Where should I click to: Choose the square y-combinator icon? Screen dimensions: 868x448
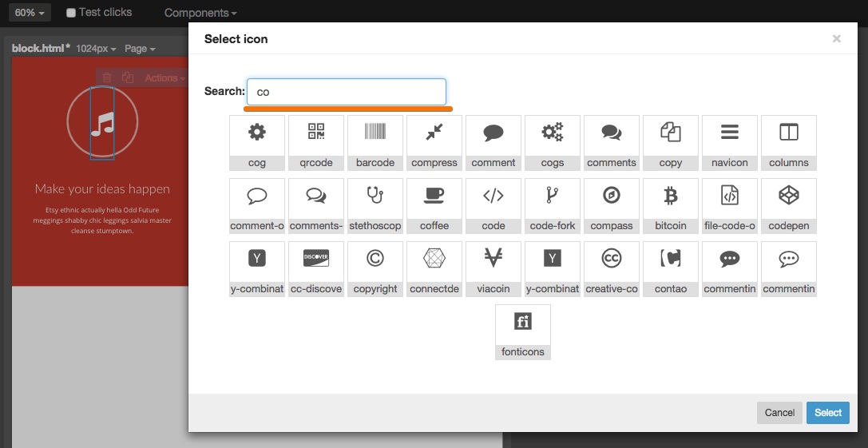[x=553, y=269]
